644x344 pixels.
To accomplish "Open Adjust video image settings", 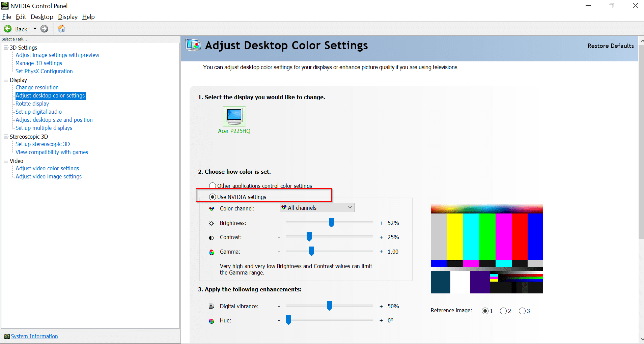I will click(49, 177).
